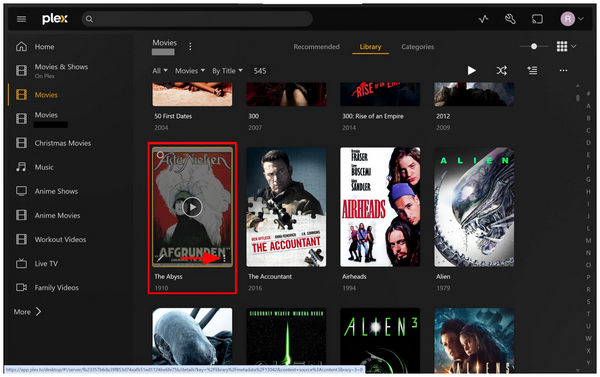The height and width of the screenshot is (377, 600).
Task: Click Play all button
Action: point(471,70)
